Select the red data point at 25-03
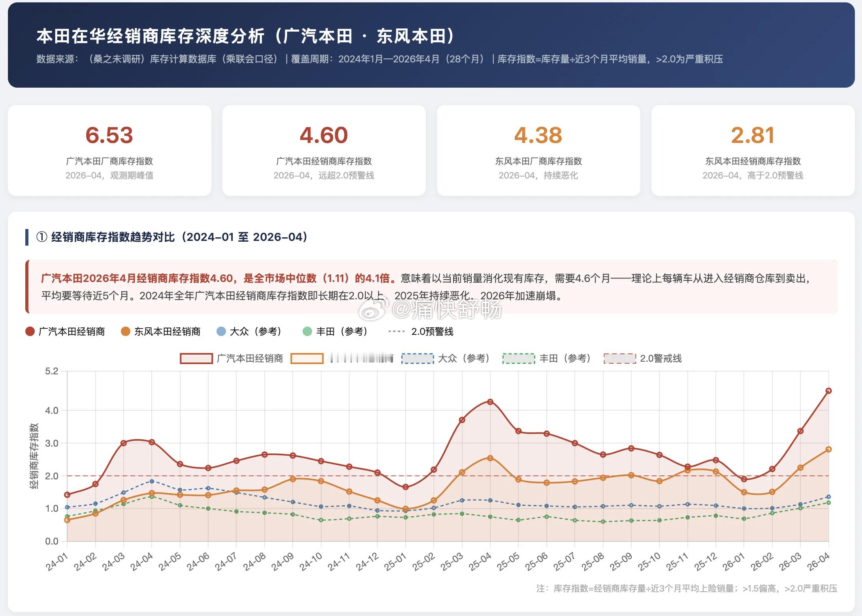862x616 pixels. pos(462,420)
